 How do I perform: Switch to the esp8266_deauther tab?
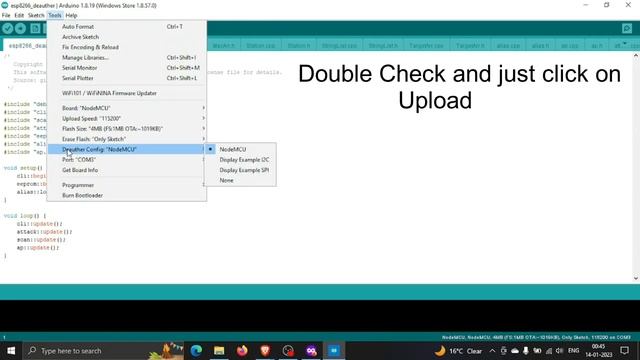coord(25,46)
